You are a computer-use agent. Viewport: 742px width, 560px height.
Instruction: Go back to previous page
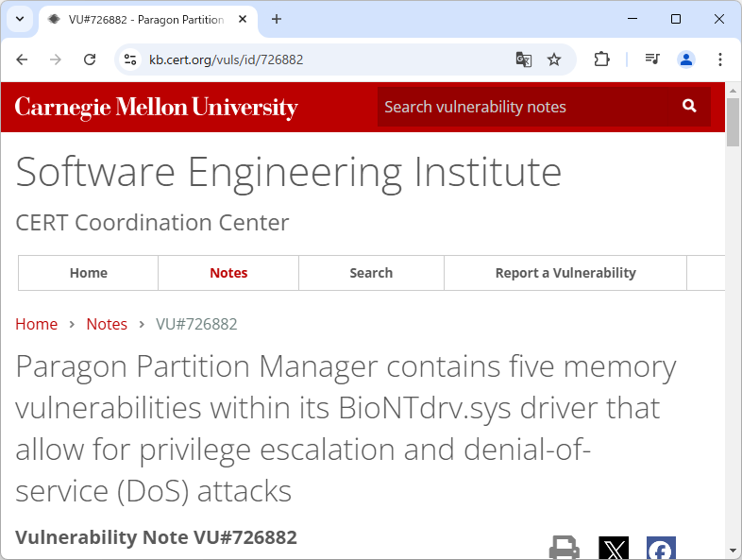[x=22, y=59]
